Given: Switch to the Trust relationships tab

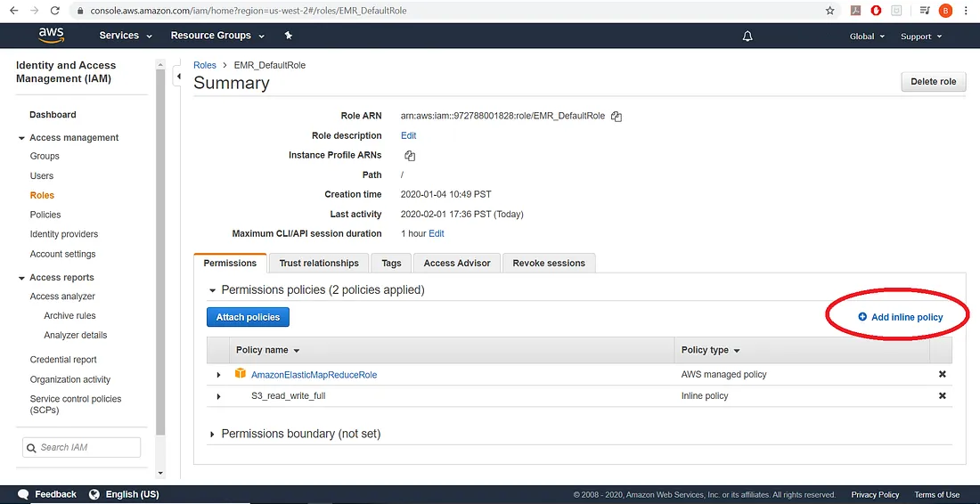Looking at the screenshot, I should [319, 263].
